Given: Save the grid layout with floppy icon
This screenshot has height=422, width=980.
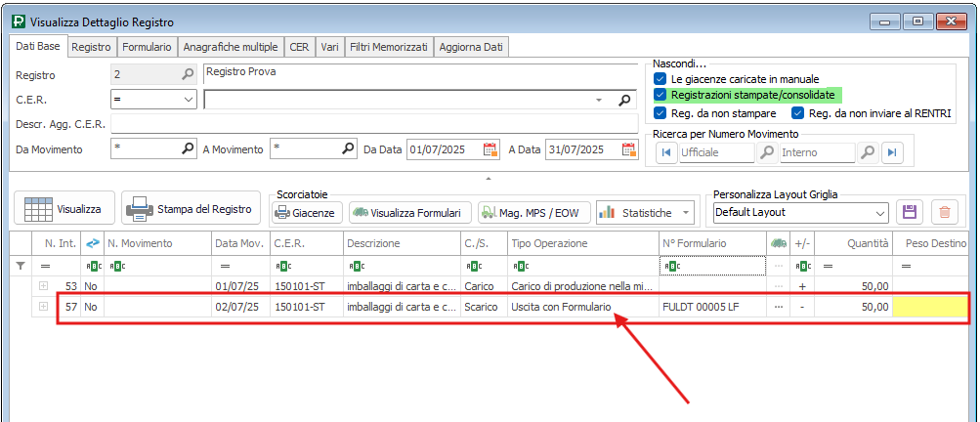Looking at the screenshot, I should pos(910,212).
